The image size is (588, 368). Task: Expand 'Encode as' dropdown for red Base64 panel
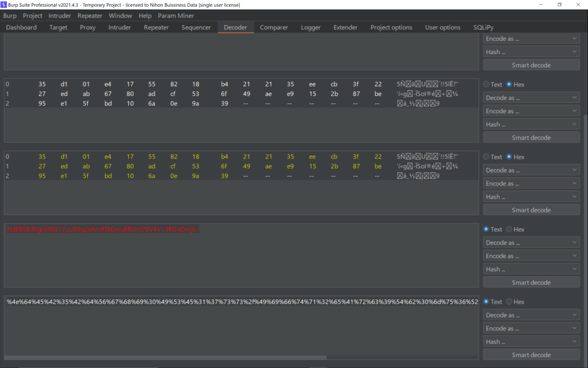pos(531,256)
